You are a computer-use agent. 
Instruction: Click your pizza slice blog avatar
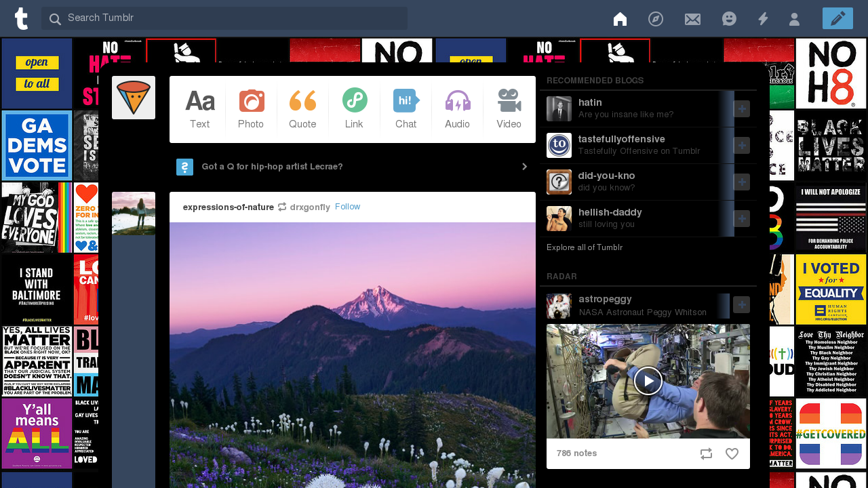point(134,98)
